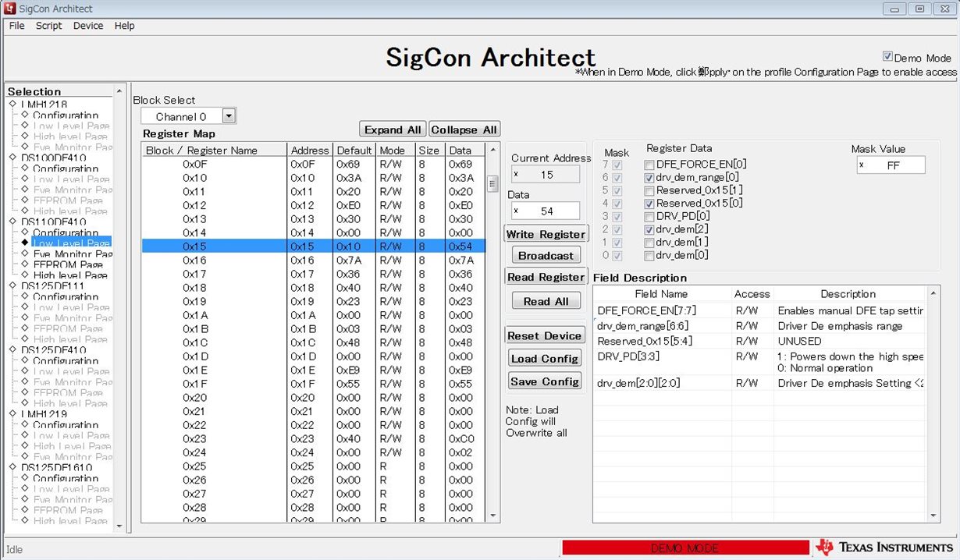This screenshot has width=960, height=560.
Task: Click the drv_dem_range[6:6] field row
Action: coord(761,326)
